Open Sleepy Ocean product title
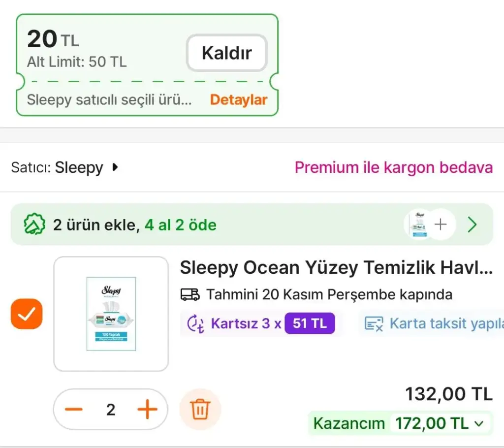The height and width of the screenshot is (448, 504). (336, 268)
